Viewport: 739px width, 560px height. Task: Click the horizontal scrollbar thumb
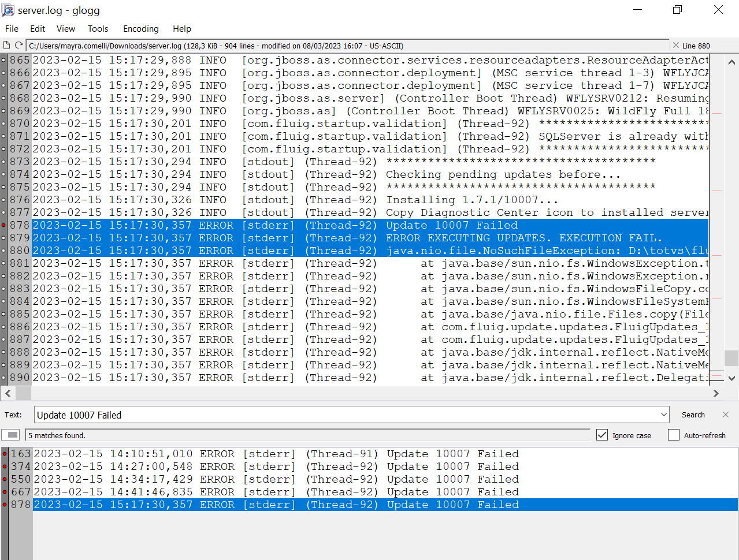pos(23,393)
